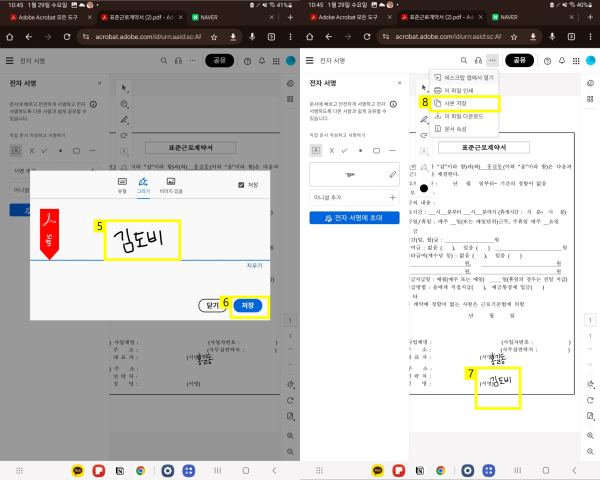Image resolution: width=600 pixels, height=480 pixels.
Task: Open the more options ellipsis on right screen
Action: [x=492, y=60]
